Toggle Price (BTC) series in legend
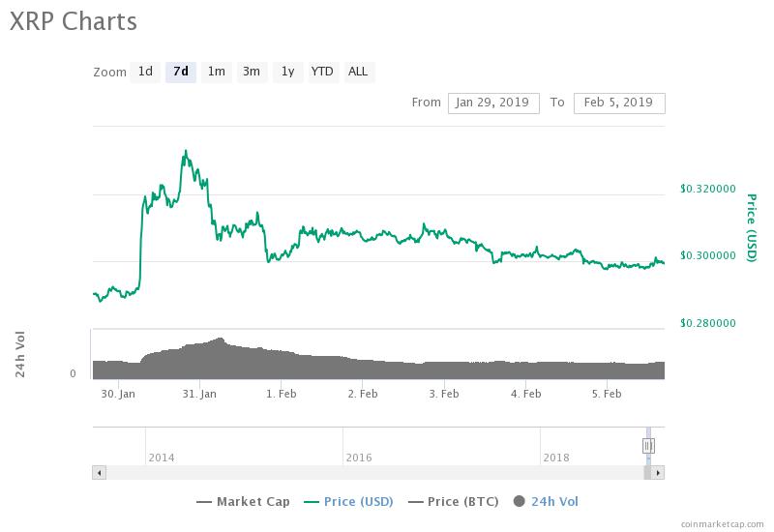Viewport: 774px width, 532px height. click(x=454, y=502)
